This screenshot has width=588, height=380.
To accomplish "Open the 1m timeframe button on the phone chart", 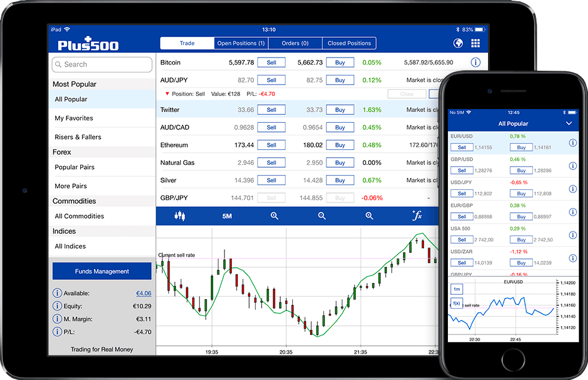I will [x=456, y=289].
